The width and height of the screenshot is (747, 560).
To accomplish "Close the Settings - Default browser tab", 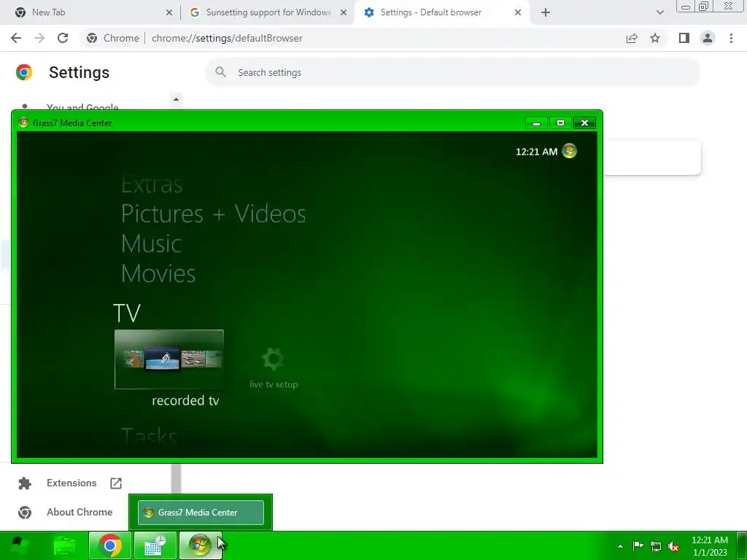I will [518, 12].
